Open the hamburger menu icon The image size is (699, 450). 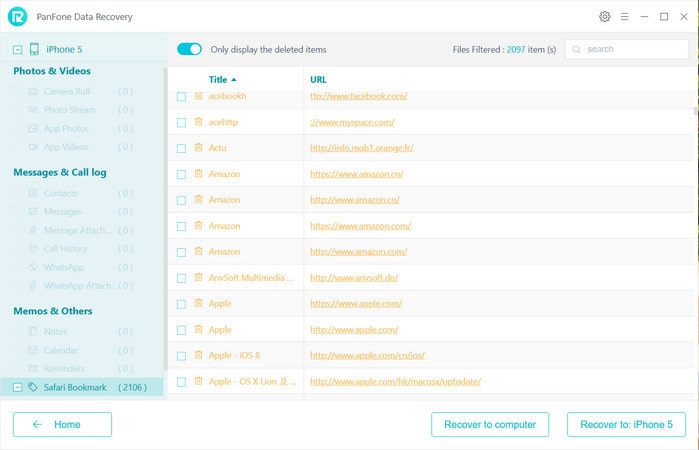625,17
